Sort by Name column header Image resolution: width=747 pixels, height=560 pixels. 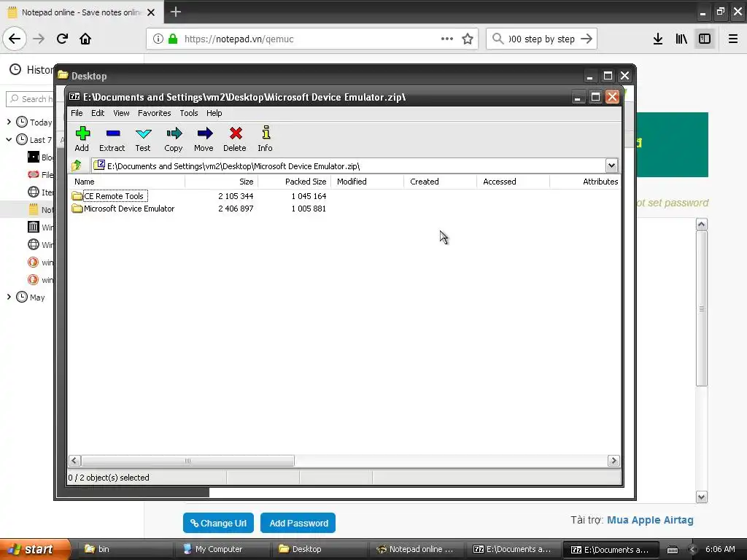tap(126, 182)
